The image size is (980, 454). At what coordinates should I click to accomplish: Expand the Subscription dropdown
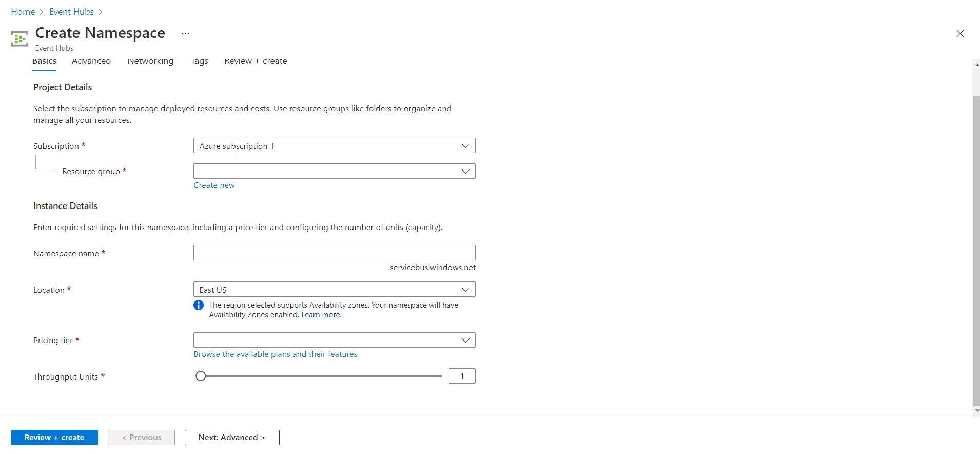[x=334, y=146]
